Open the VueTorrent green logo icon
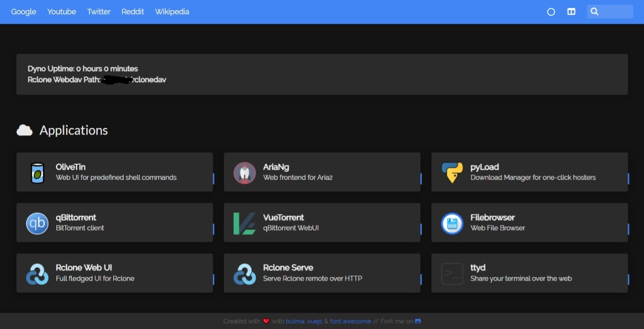644x329 pixels. tap(244, 224)
